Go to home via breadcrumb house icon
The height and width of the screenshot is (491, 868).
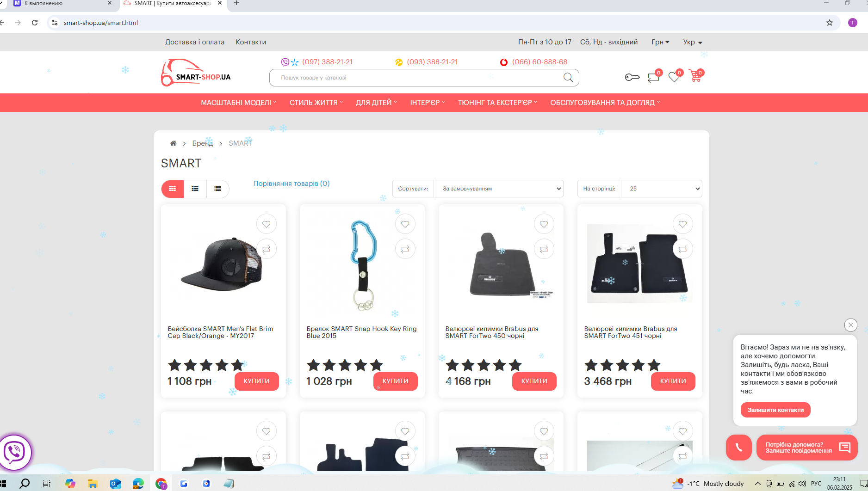tap(173, 143)
